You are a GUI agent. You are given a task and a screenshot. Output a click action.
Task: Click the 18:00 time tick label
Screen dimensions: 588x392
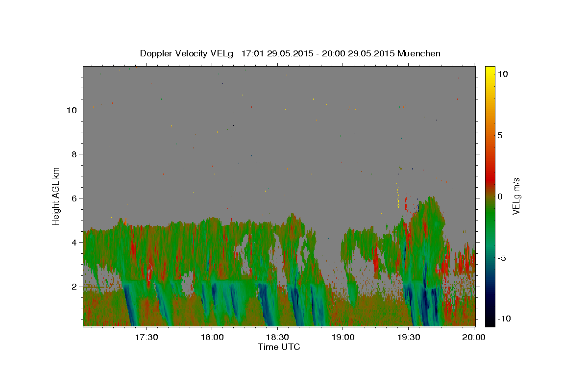coord(212,337)
